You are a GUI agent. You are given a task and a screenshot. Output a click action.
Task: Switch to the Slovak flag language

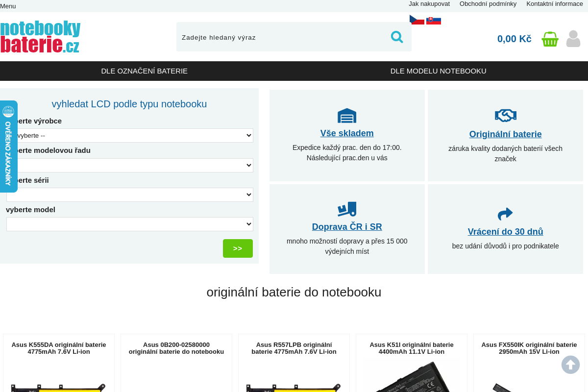(434, 21)
